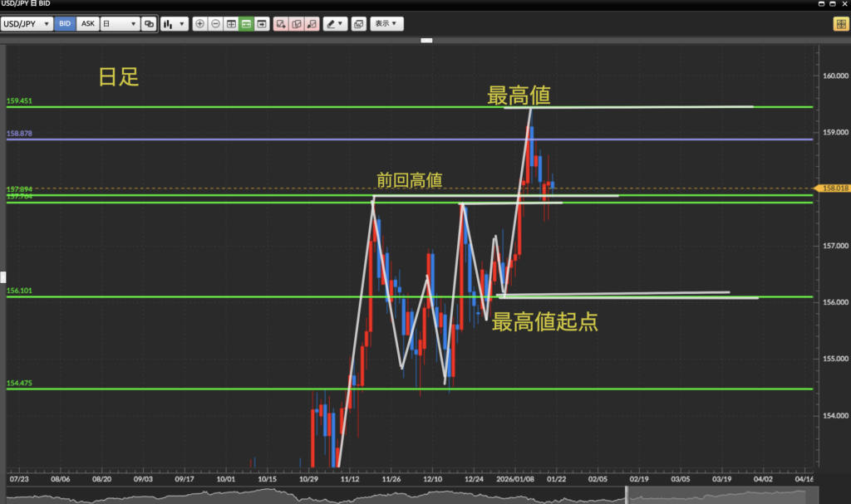Expand the chart type bar-style dropdown
851x504 pixels.
pos(174,24)
